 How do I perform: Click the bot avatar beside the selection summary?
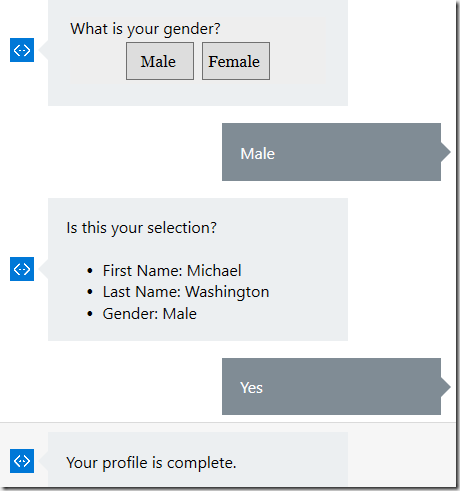pyautogui.click(x=22, y=269)
